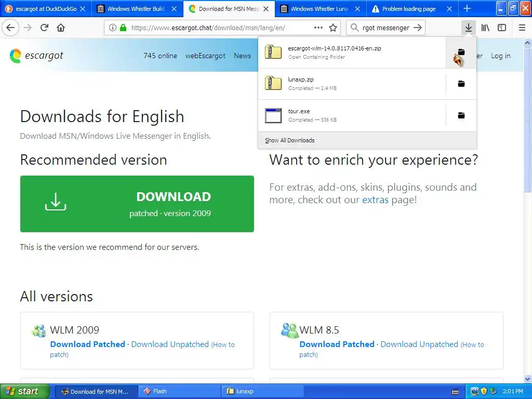Open How to patch link under WLM 8.5

(392, 350)
